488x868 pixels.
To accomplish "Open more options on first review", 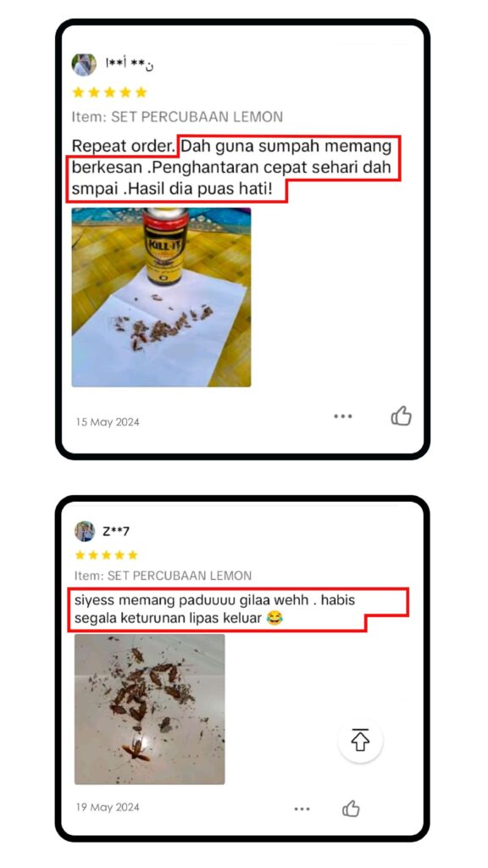I will (343, 416).
